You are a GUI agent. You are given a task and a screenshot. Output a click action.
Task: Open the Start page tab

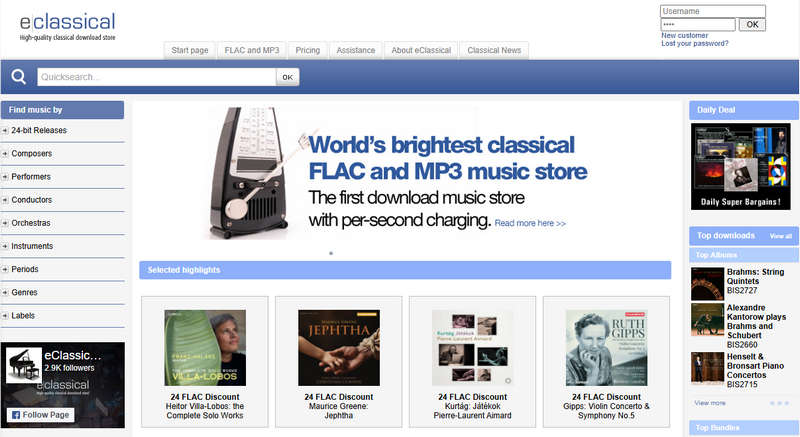tap(190, 50)
